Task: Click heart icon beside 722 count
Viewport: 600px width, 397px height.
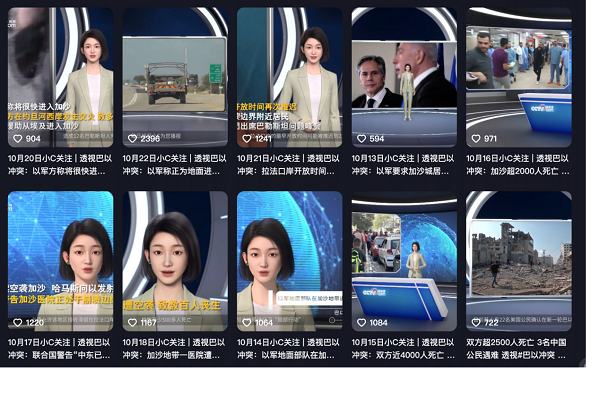Action: coord(476,323)
